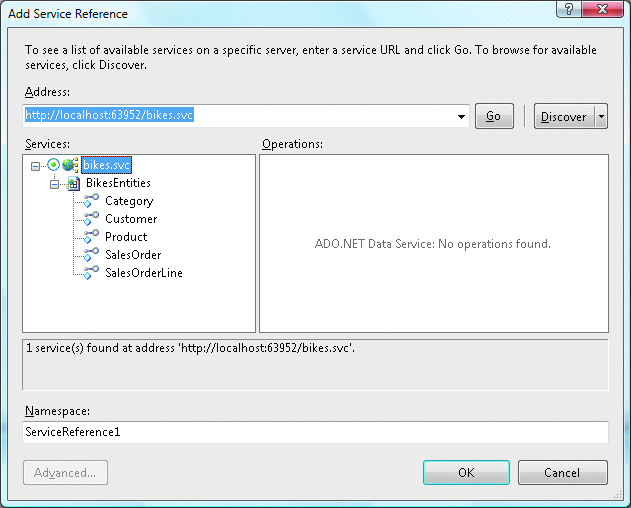This screenshot has width=631, height=508.
Task: Select the SalesOrder tree entry
Action: (x=133, y=255)
